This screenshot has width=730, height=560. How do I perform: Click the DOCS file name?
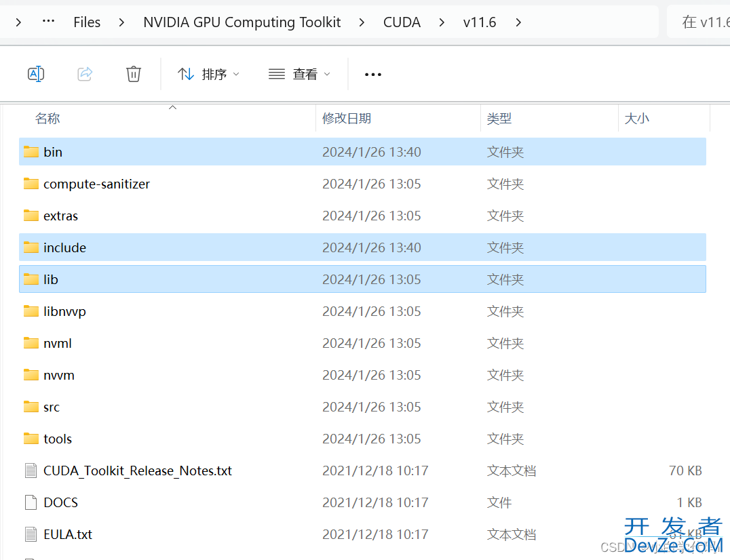(60, 502)
